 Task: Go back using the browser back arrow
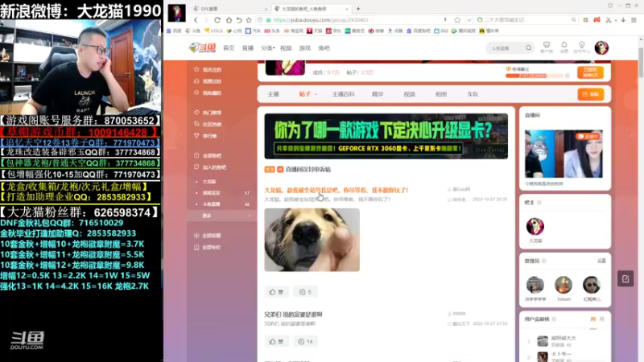pyautogui.click(x=196, y=19)
